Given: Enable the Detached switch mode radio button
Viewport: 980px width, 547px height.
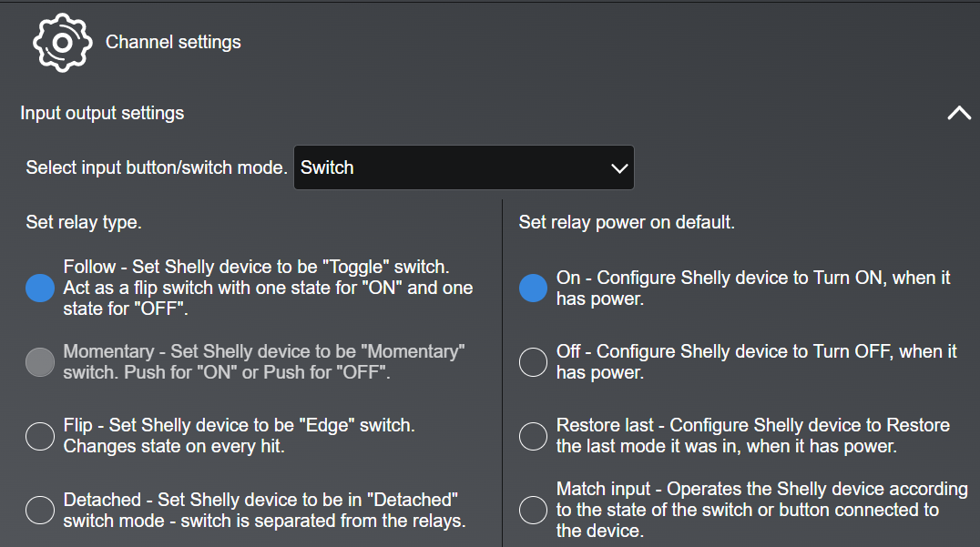Looking at the screenshot, I should [40, 511].
